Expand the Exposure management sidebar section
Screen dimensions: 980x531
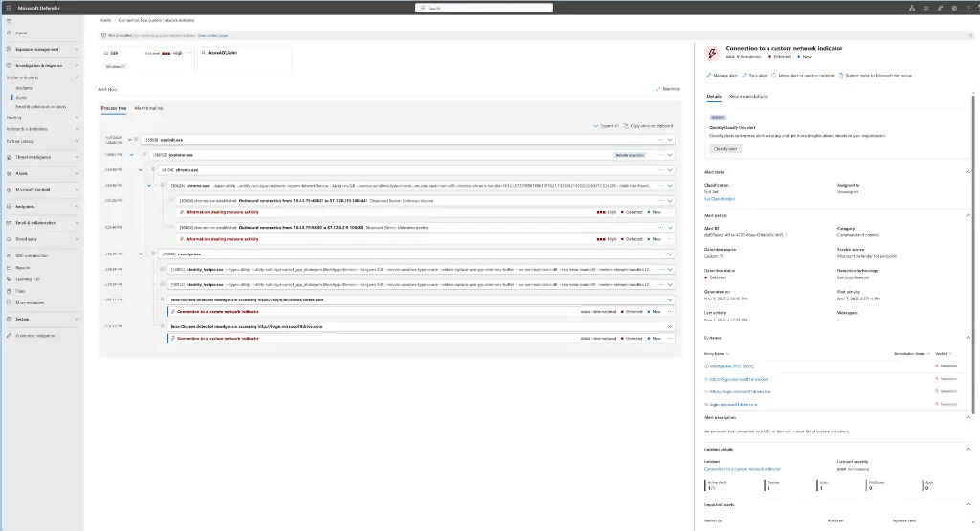(77, 49)
